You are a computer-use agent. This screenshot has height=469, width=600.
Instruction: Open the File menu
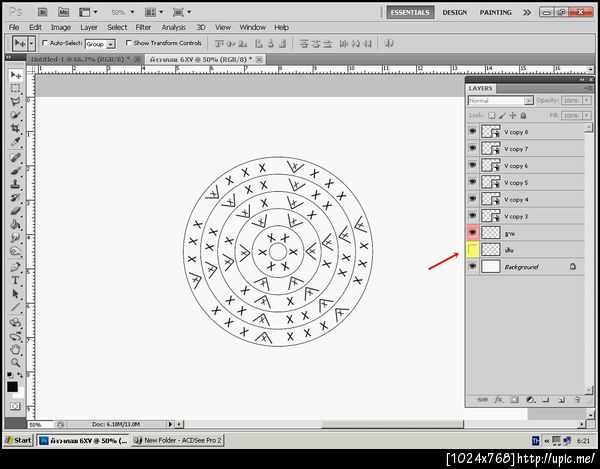pos(14,27)
